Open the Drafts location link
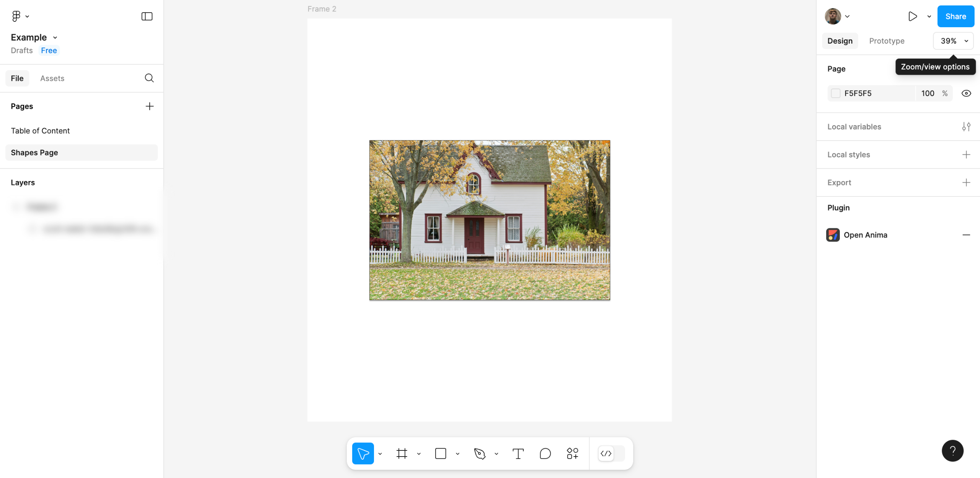The image size is (980, 478). pyautogui.click(x=22, y=51)
